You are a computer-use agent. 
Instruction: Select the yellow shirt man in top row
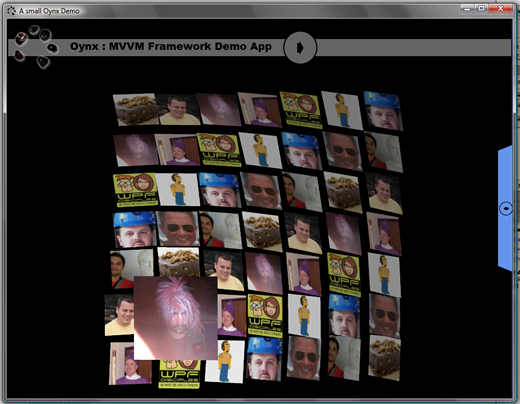click(x=178, y=109)
